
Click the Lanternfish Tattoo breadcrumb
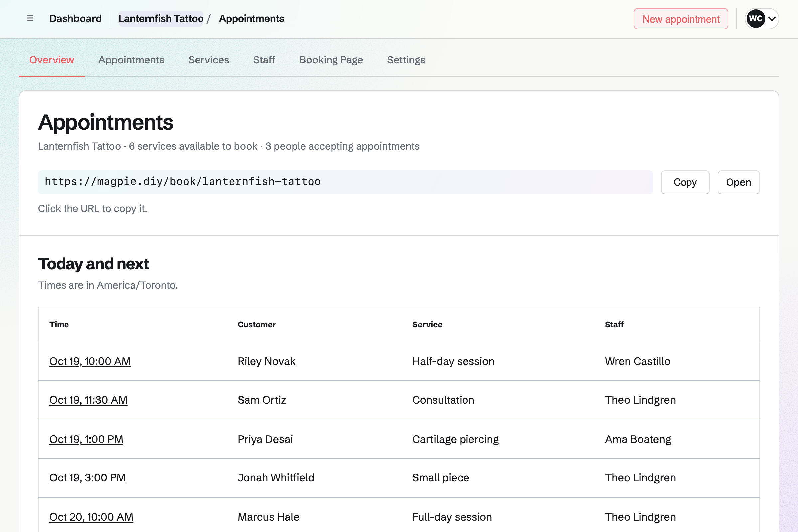161,19
